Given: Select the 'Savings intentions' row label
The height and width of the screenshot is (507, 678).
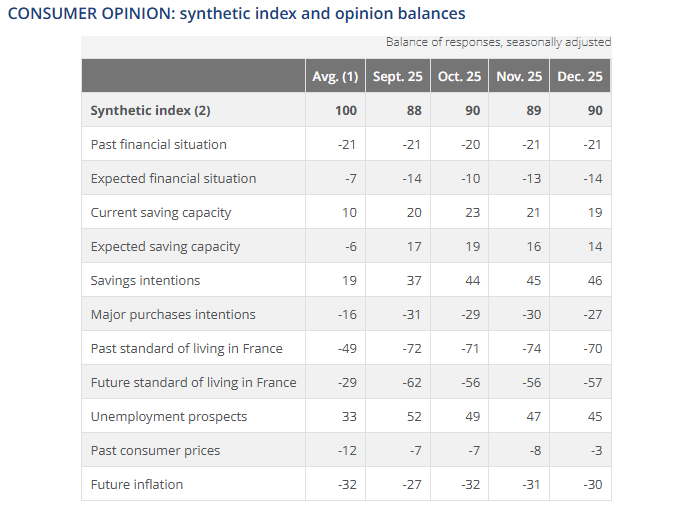Looking at the screenshot, I should click(x=145, y=280).
